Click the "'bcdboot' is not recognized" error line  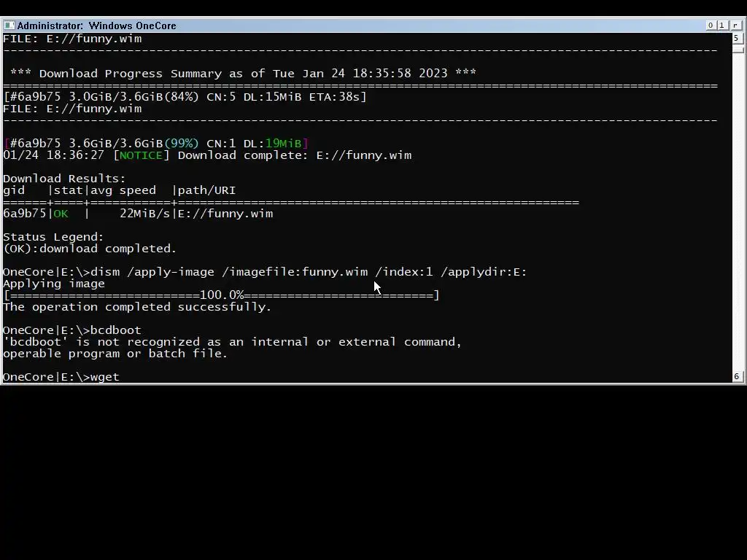click(x=233, y=342)
